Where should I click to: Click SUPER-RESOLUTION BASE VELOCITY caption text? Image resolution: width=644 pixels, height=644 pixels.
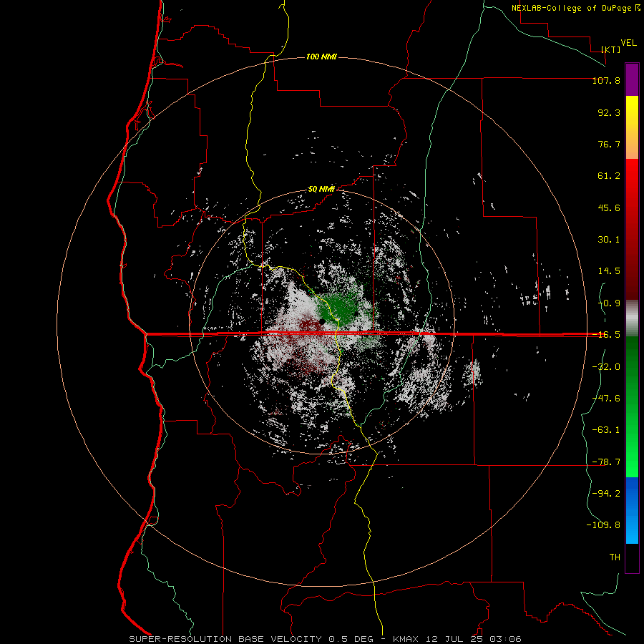(225, 639)
